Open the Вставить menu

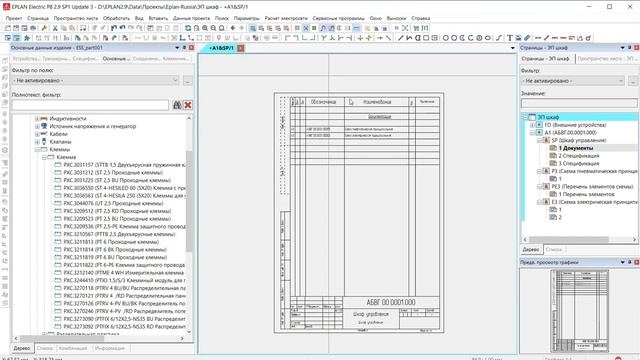(x=158, y=18)
